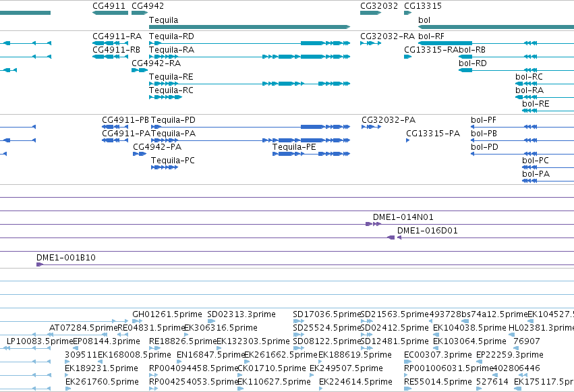Select the CG4911-PB protein label
574x392 pixels.
point(125,120)
